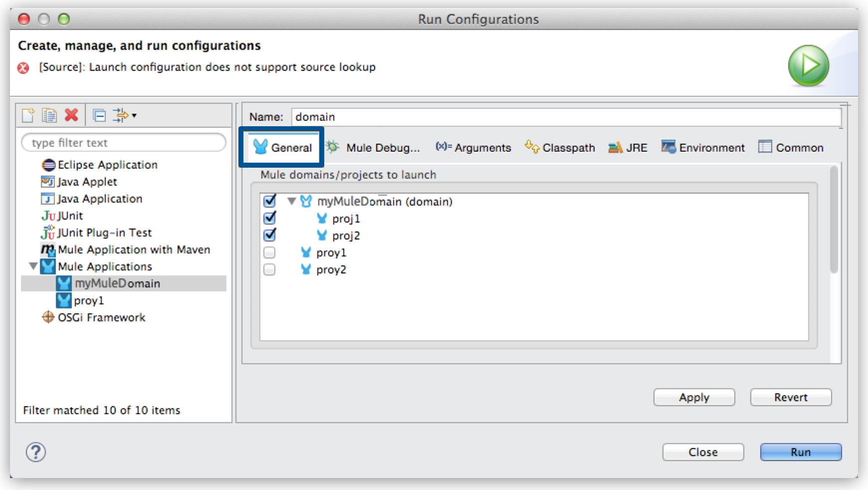Create a new launch configuration

tap(27, 115)
